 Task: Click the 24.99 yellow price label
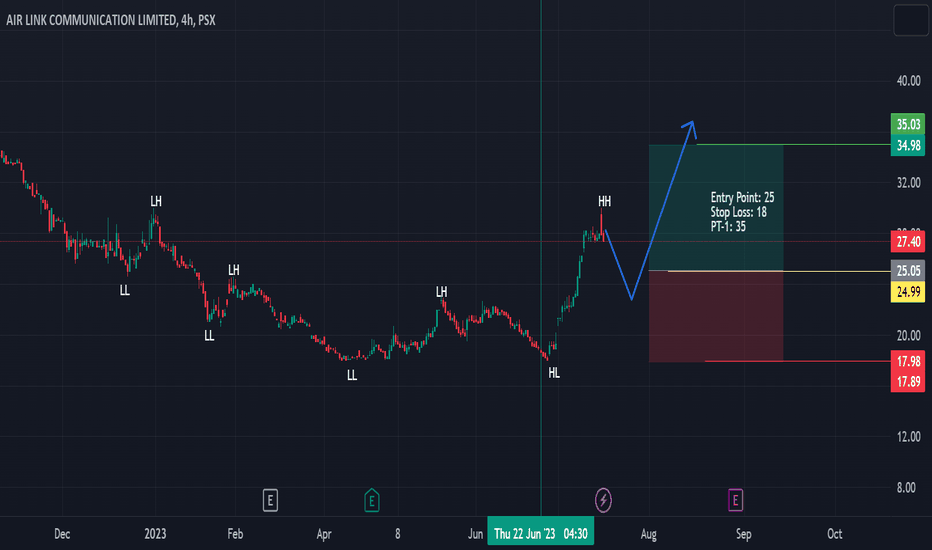click(908, 291)
